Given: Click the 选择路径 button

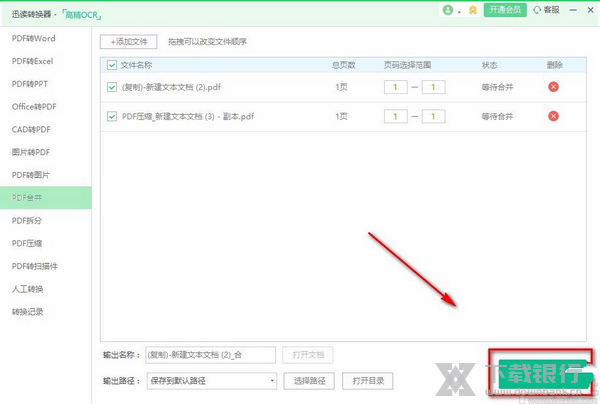Looking at the screenshot, I should click(x=309, y=381).
